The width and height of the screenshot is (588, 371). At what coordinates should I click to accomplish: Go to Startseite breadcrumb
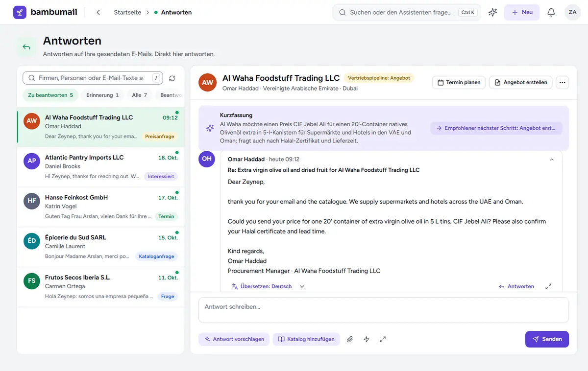127,12
